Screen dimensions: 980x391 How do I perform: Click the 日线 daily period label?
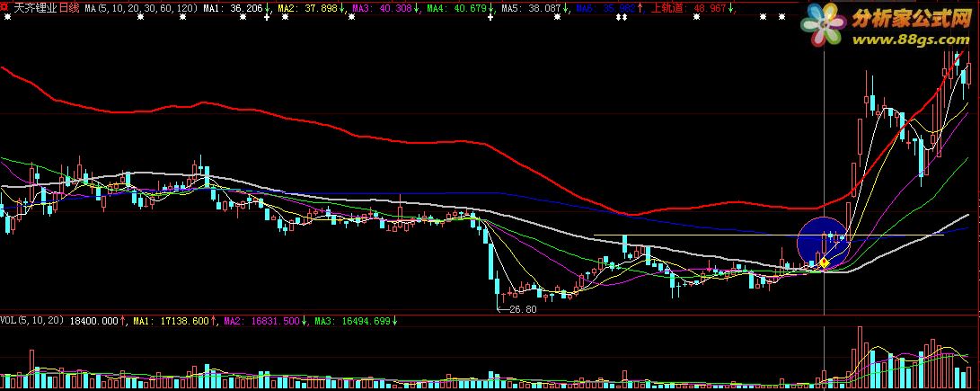tap(69, 8)
